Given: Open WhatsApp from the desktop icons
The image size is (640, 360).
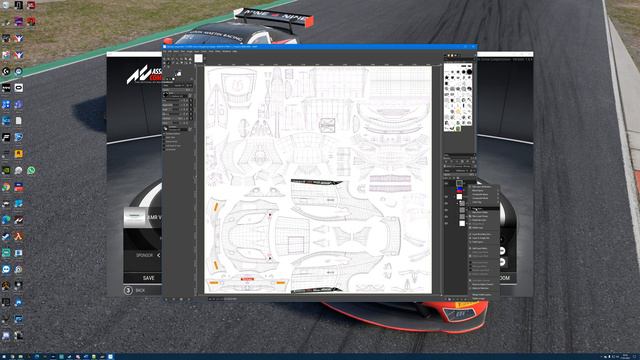Looking at the screenshot, I should point(31,170).
